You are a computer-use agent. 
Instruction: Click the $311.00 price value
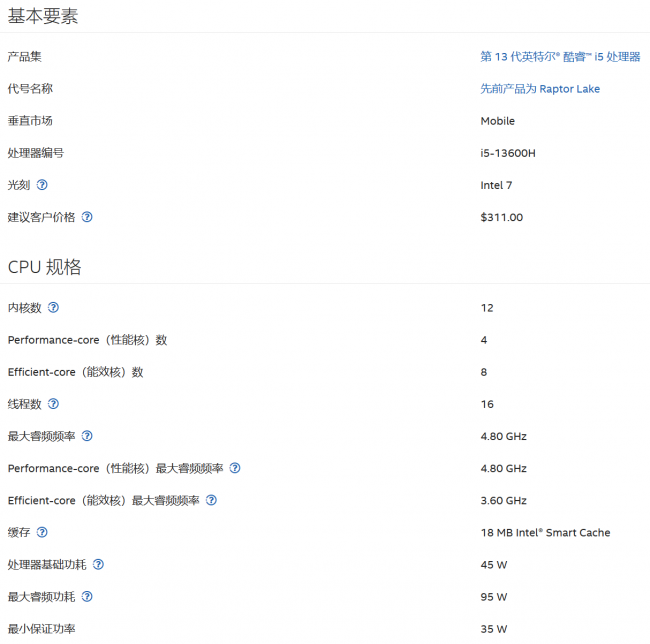click(x=502, y=217)
